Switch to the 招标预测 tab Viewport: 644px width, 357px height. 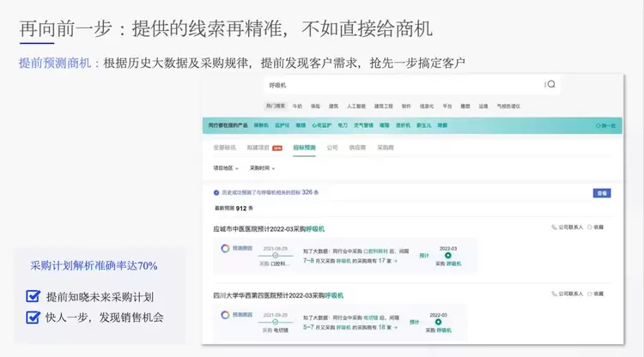tap(304, 148)
